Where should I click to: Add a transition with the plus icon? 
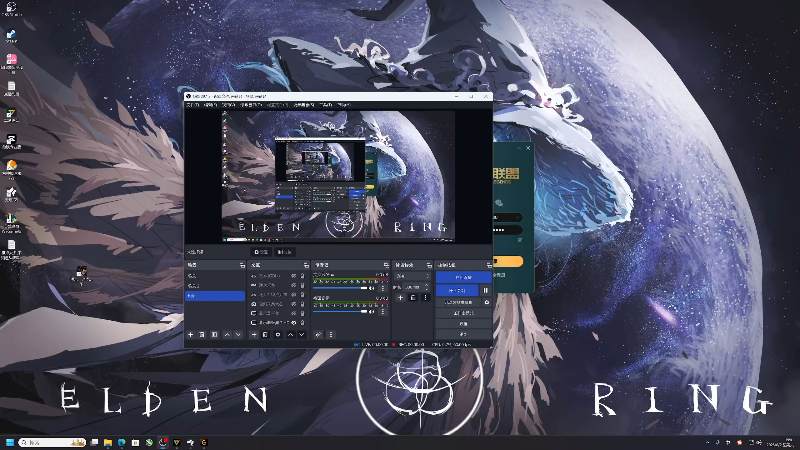point(401,297)
